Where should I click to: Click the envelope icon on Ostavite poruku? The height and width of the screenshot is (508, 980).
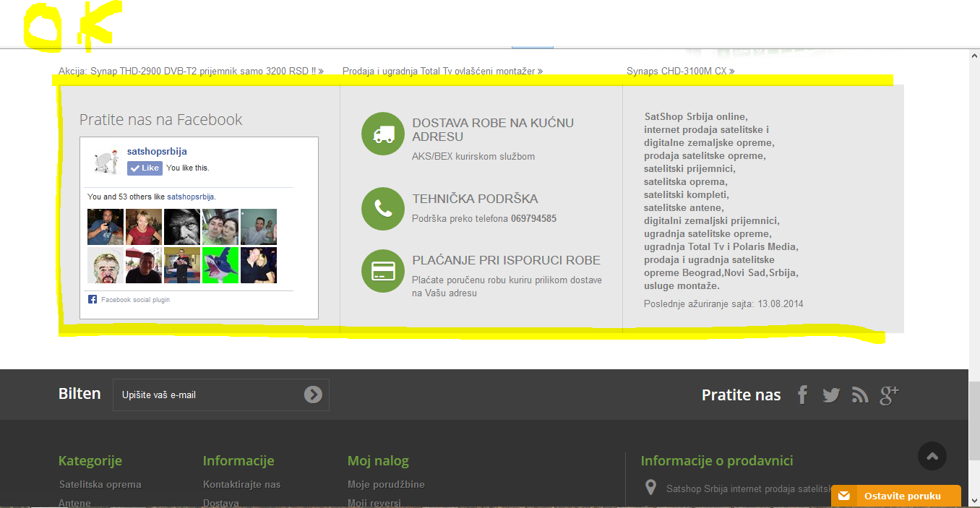[x=843, y=496]
